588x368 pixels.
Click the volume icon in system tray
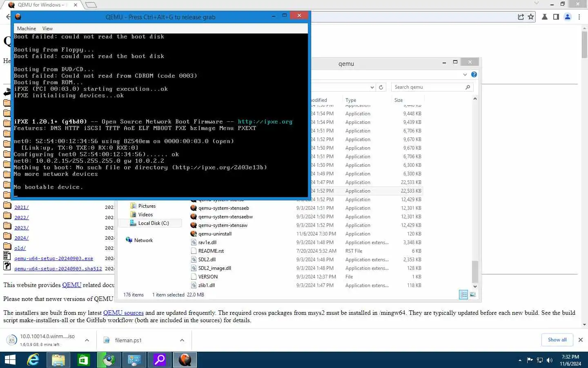tap(550, 360)
